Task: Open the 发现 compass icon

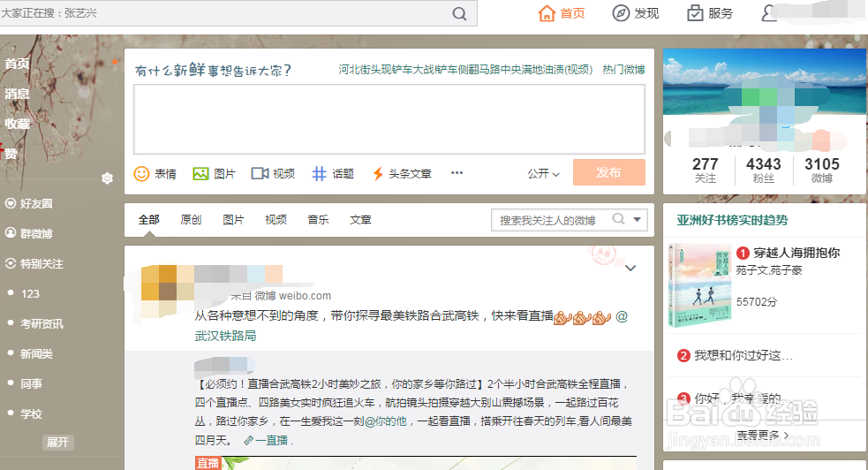Action: coord(621,13)
